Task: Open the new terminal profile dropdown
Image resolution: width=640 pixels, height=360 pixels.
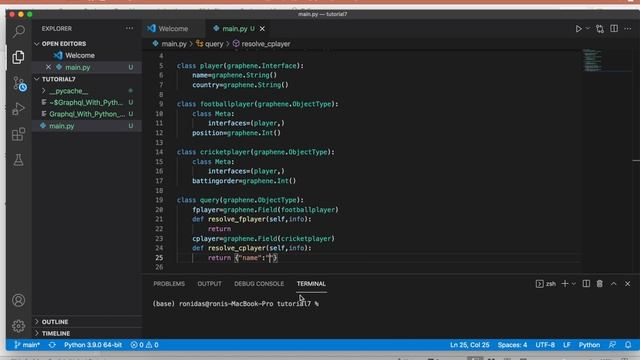Action: pos(573,284)
